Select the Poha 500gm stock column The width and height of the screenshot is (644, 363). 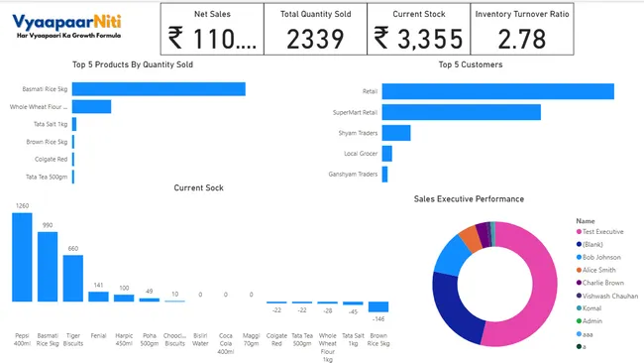pos(150,301)
